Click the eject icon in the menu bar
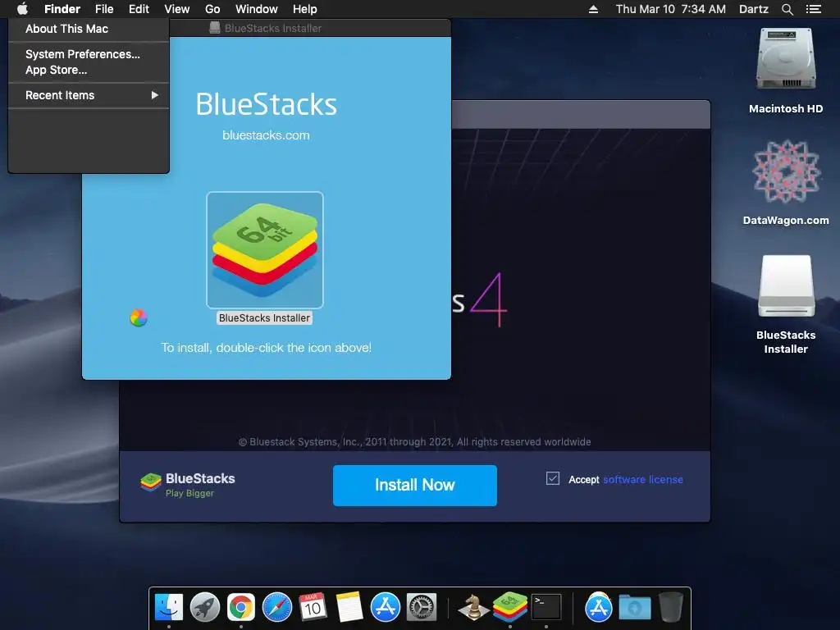The image size is (840, 630). pos(593,9)
